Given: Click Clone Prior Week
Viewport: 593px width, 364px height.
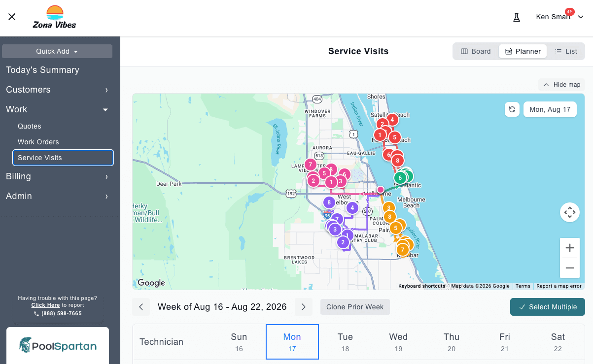Looking at the screenshot, I should coord(355,307).
